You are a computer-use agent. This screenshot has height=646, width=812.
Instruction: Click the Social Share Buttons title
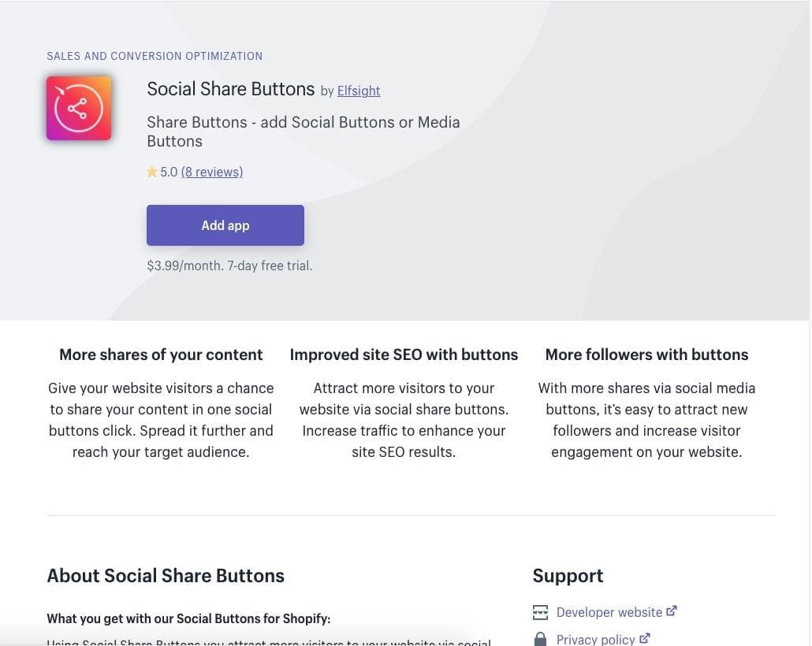coord(230,89)
